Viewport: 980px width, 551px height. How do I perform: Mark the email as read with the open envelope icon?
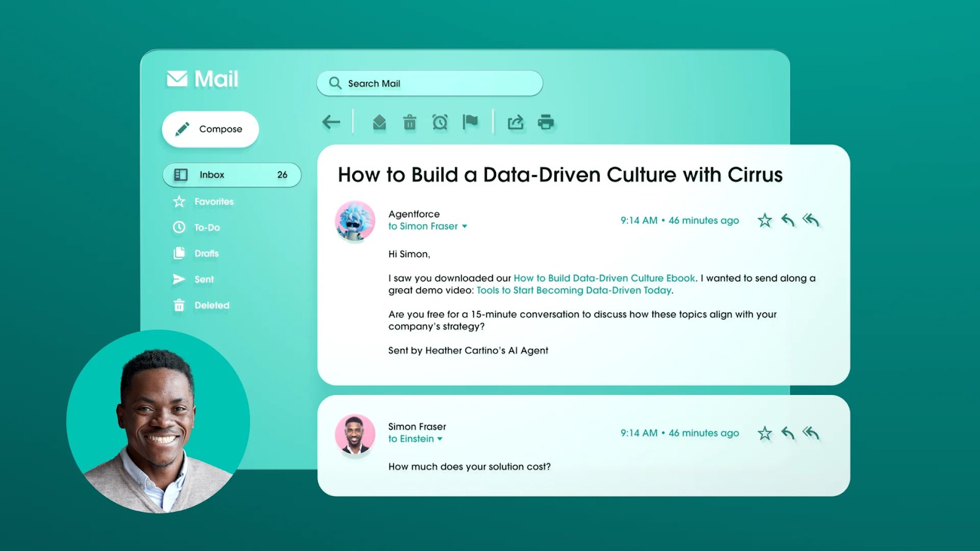click(379, 122)
